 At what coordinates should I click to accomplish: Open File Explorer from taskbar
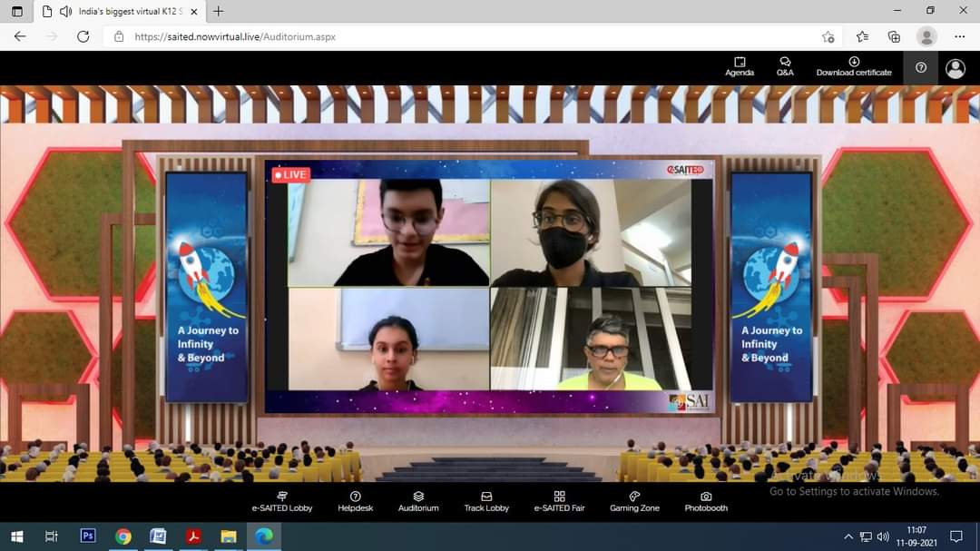[228, 536]
